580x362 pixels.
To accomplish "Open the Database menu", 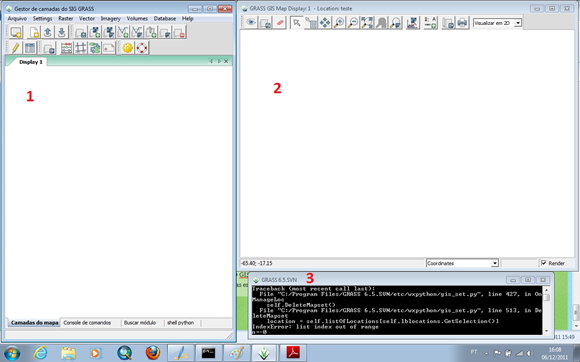I will (165, 18).
